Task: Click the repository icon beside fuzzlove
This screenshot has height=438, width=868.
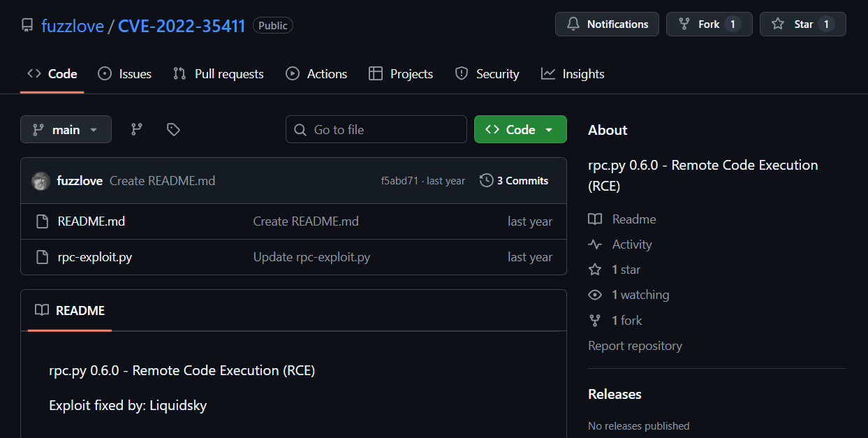Action: 27,26
